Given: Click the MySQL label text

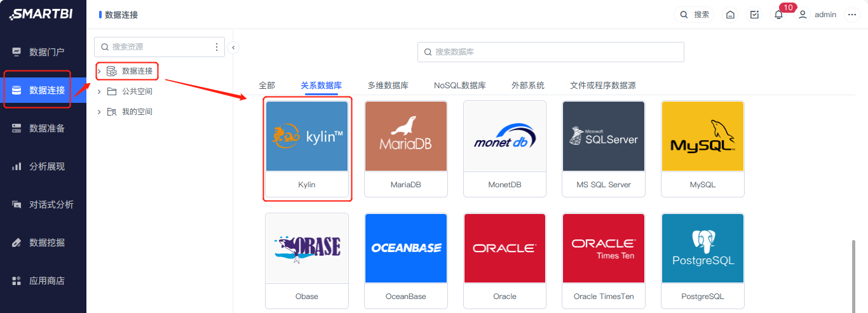Looking at the screenshot, I should 703,185.
